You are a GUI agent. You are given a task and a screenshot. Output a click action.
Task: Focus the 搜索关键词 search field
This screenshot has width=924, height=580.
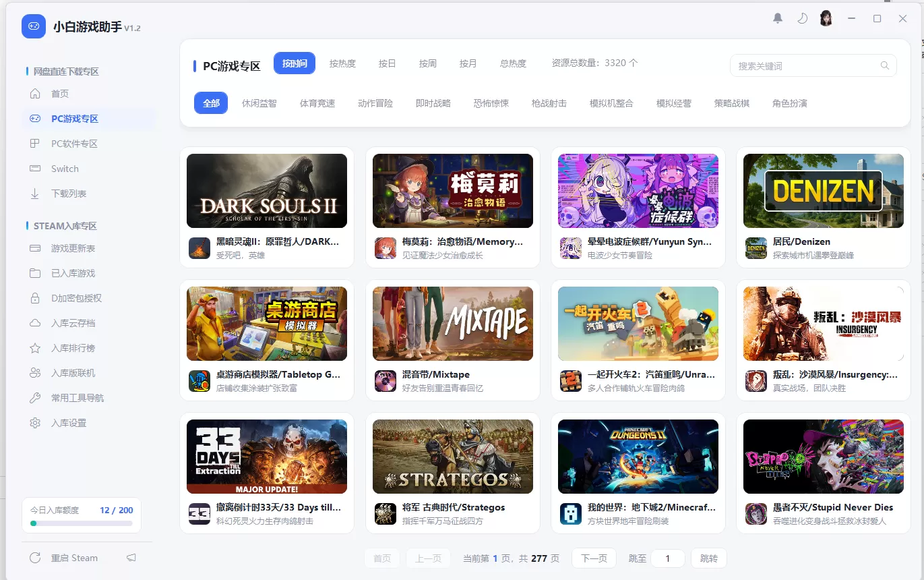(813, 66)
